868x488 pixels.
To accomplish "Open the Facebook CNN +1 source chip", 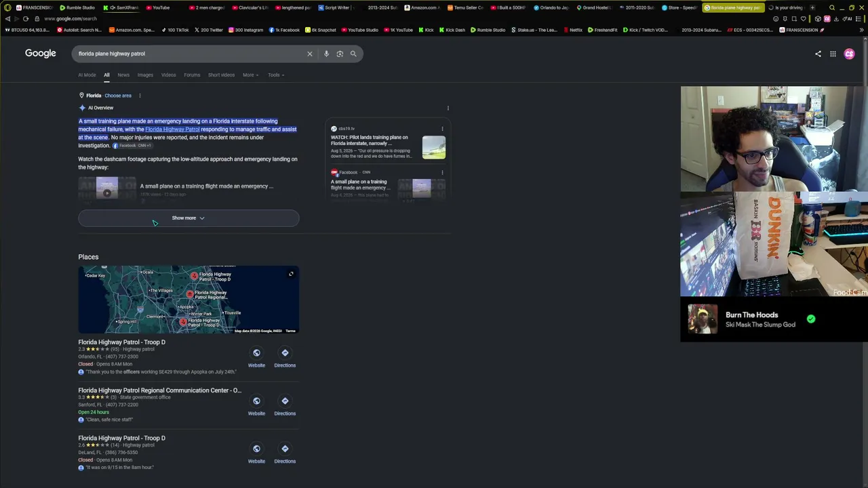I will pyautogui.click(x=132, y=146).
